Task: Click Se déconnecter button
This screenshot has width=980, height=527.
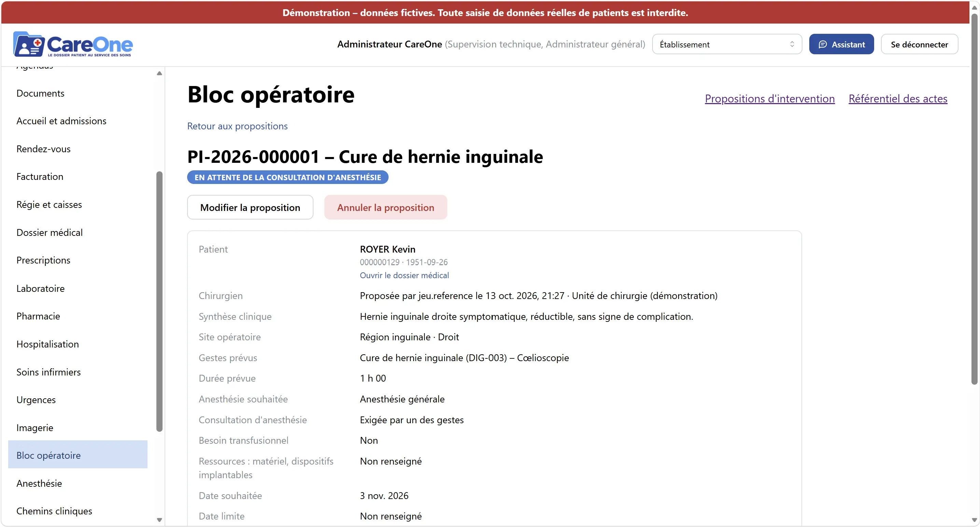Action: (x=919, y=44)
